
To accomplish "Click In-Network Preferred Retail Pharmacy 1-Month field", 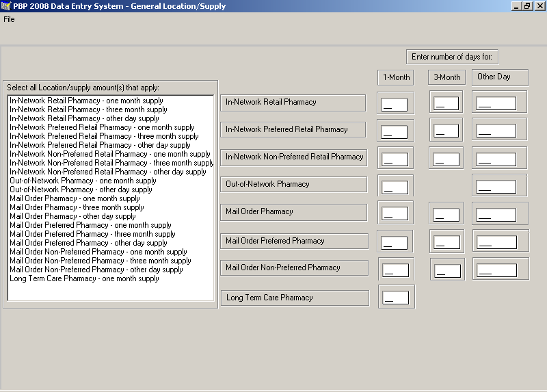I will pyautogui.click(x=395, y=132).
